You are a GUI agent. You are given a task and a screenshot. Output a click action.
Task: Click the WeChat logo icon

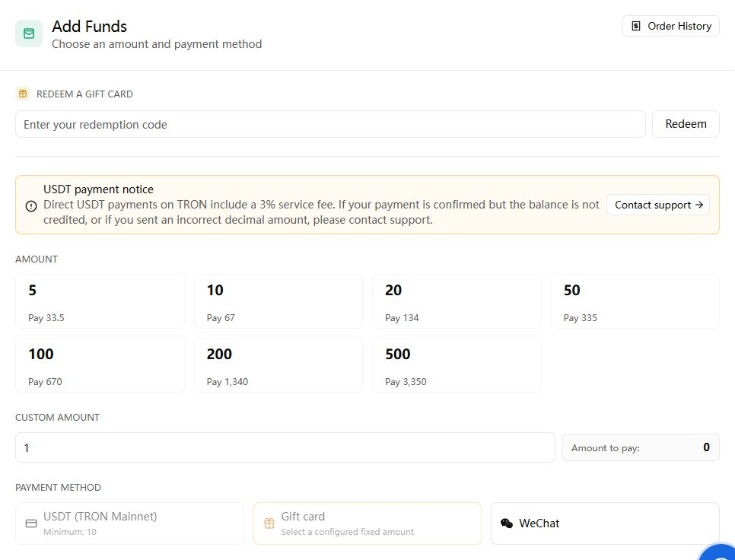(507, 523)
